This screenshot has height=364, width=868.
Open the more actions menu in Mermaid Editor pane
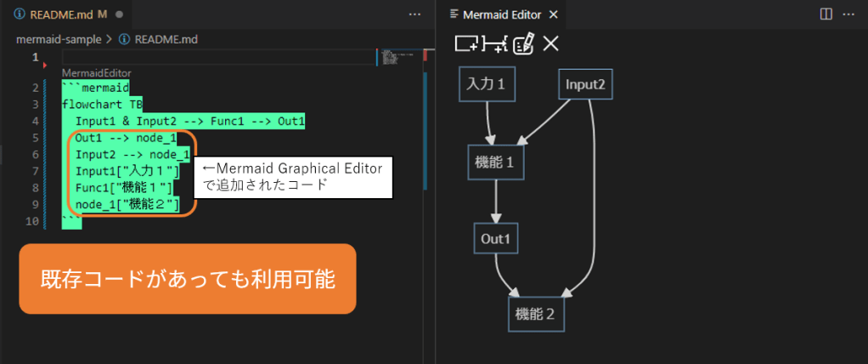848,14
